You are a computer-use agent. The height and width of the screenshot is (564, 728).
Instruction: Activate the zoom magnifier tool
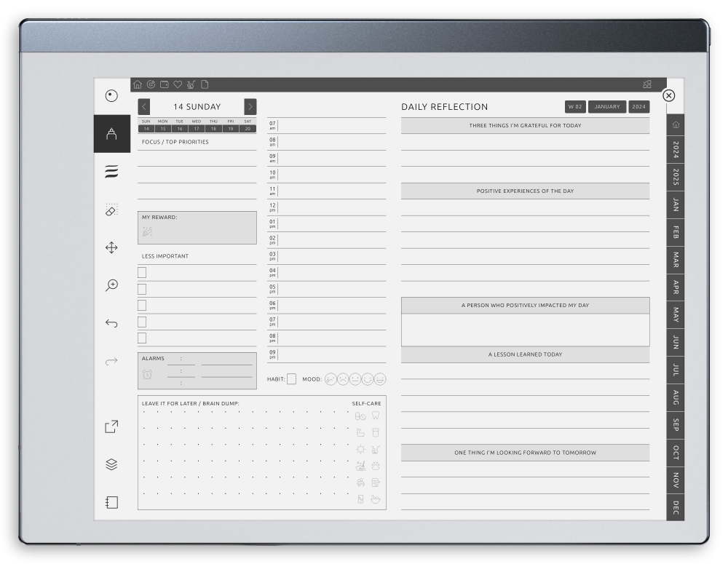tap(112, 285)
